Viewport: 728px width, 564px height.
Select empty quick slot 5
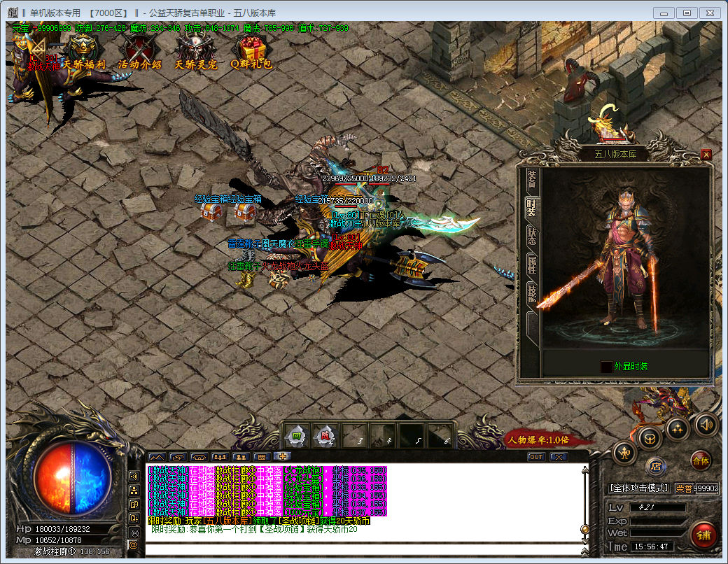coord(412,435)
